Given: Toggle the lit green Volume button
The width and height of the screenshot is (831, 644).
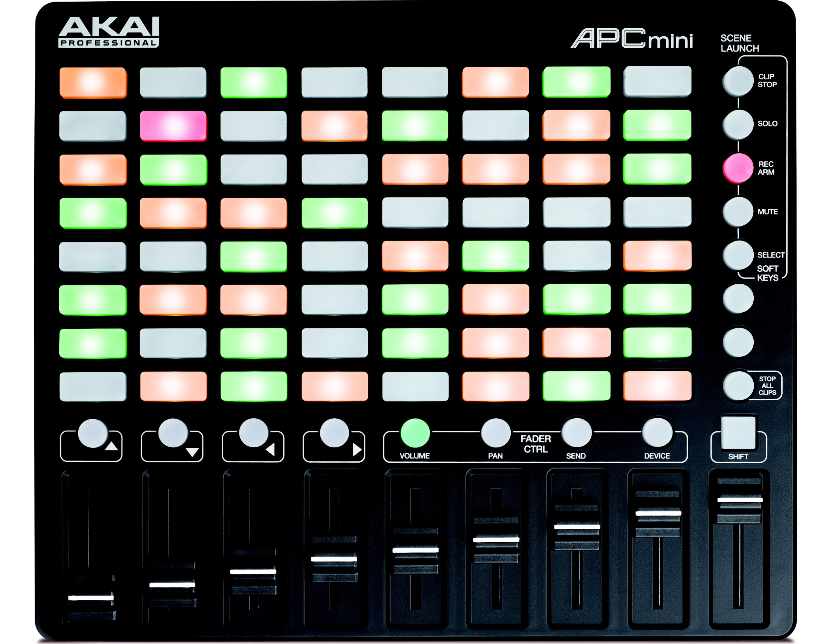Looking at the screenshot, I should pyautogui.click(x=415, y=433).
